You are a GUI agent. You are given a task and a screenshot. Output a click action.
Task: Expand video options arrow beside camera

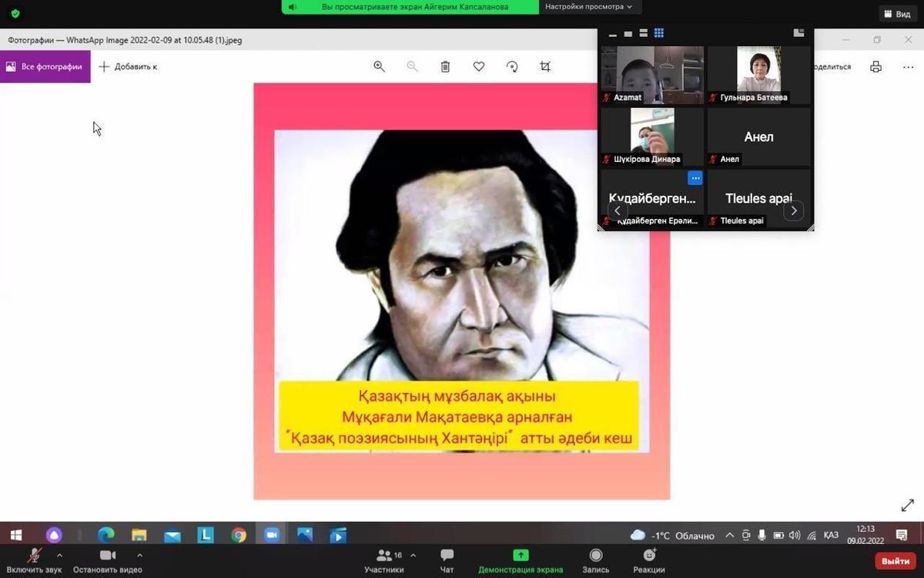pos(139,555)
